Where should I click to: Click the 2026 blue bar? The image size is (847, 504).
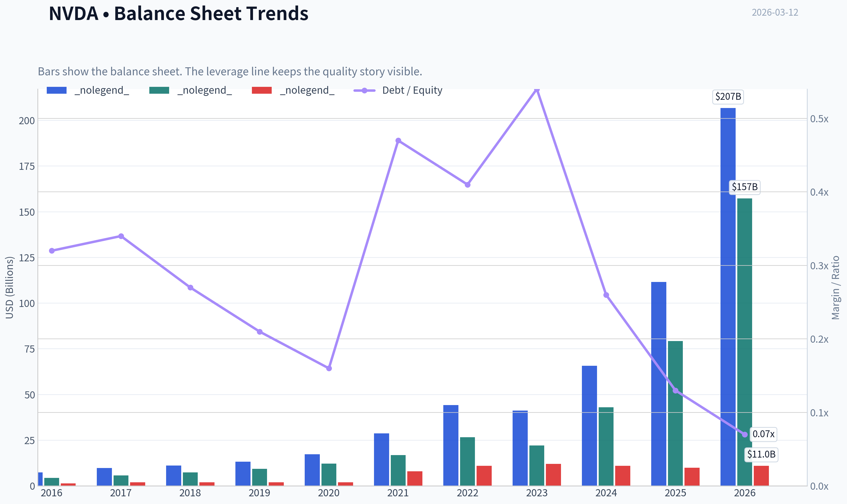(728, 297)
